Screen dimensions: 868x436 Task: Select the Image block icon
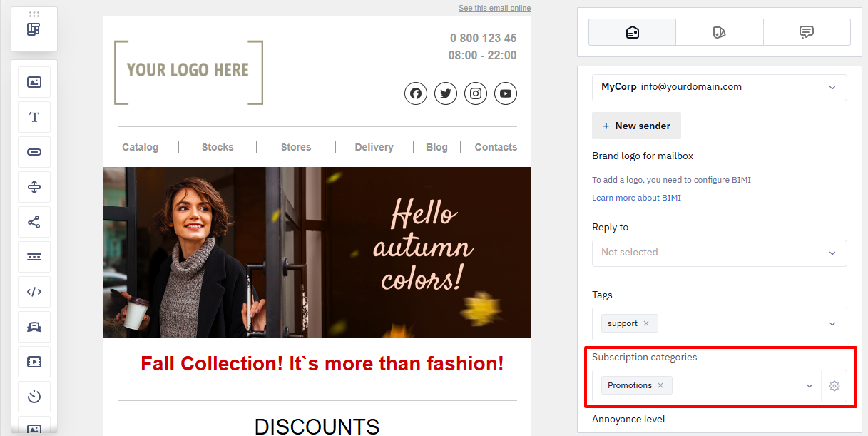click(34, 82)
